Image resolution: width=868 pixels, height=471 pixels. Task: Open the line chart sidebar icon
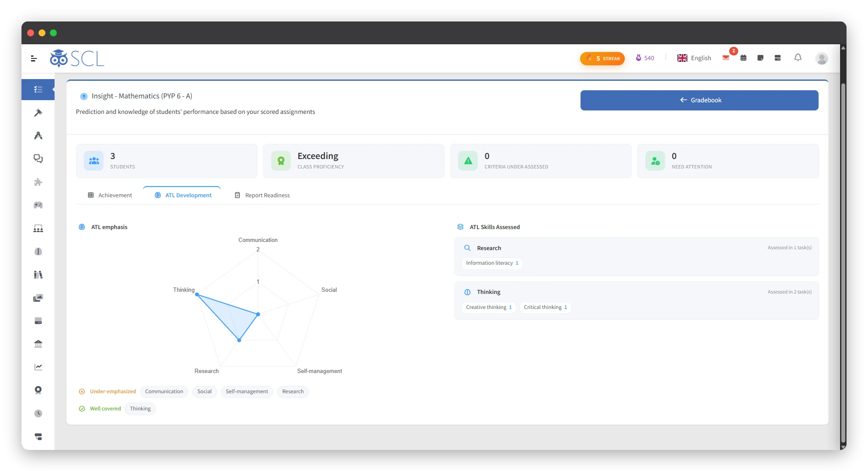tap(38, 367)
